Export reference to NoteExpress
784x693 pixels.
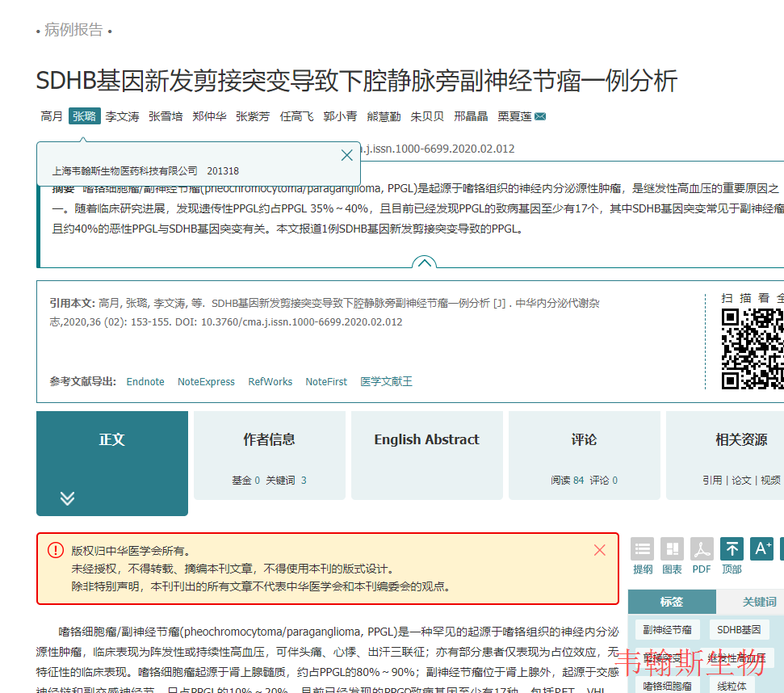pyautogui.click(x=206, y=382)
